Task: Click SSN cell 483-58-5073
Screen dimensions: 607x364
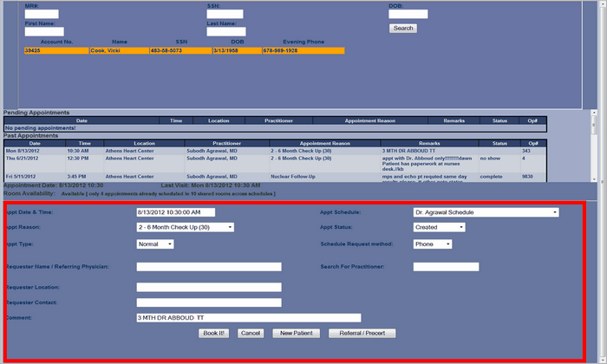Action: pos(180,50)
